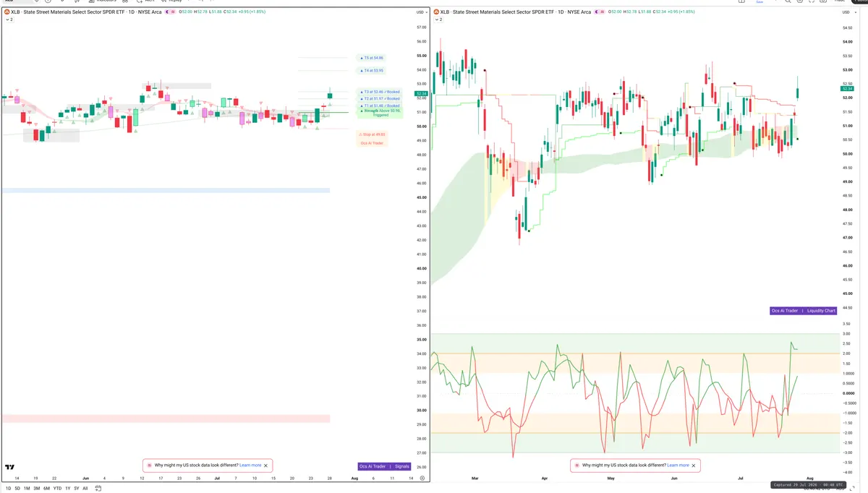Screen dimensions: 868x493
Task: Select the 5D date range
Action: (17, 489)
